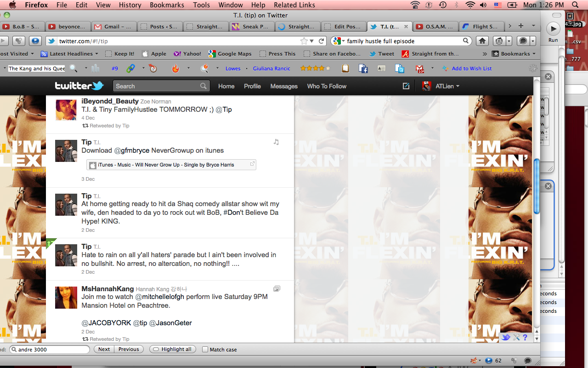588x368 pixels.
Task: Reload the page with the refresh icon
Action: tap(322, 41)
